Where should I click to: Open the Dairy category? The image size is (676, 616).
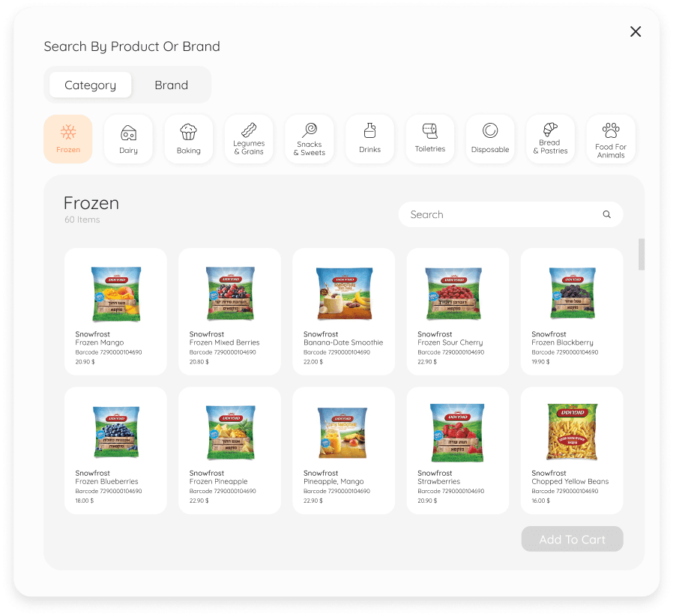[128, 139]
